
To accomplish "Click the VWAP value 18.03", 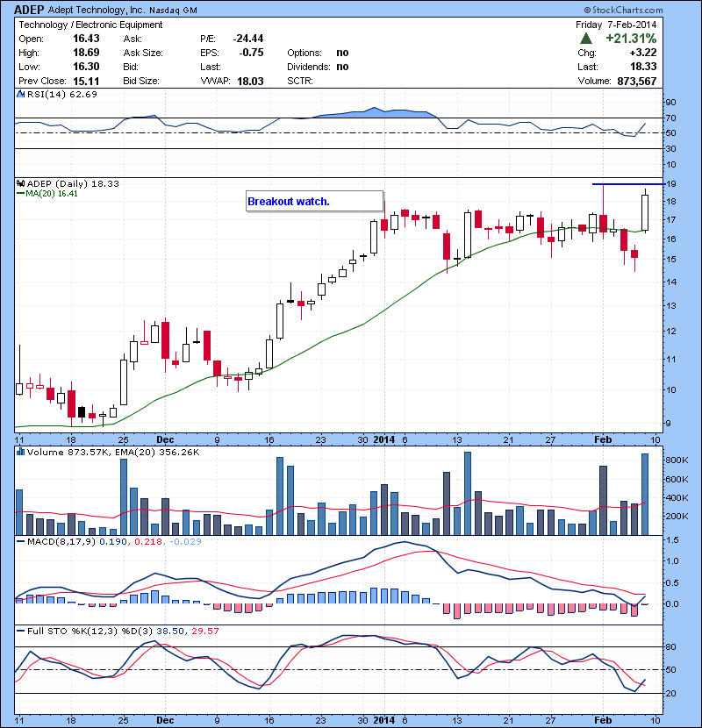I will (x=250, y=81).
